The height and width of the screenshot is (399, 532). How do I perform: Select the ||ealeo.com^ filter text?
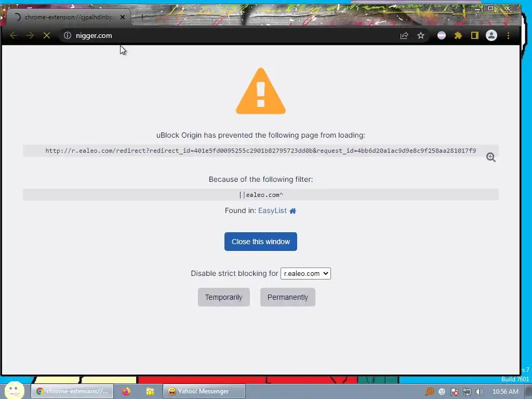coord(261,195)
